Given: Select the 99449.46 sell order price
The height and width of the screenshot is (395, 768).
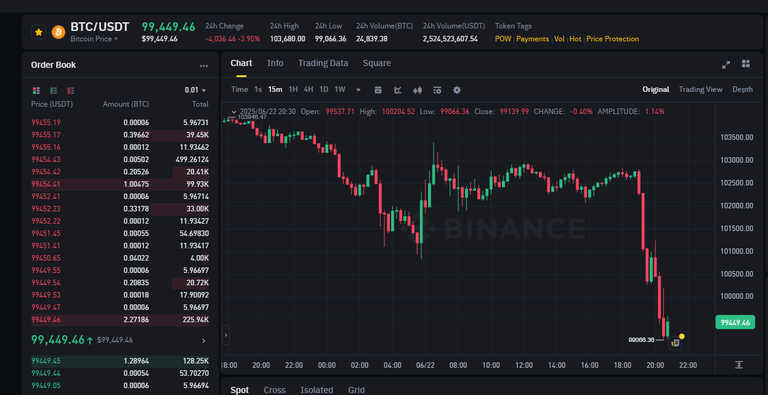Looking at the screenshot, I should coord(46,320).
